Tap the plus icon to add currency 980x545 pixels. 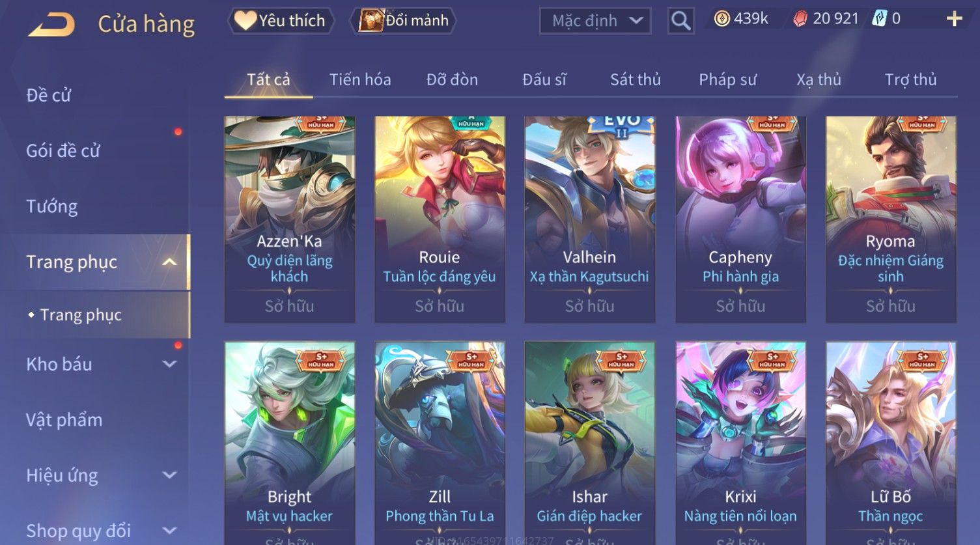(x=954, y=19)
